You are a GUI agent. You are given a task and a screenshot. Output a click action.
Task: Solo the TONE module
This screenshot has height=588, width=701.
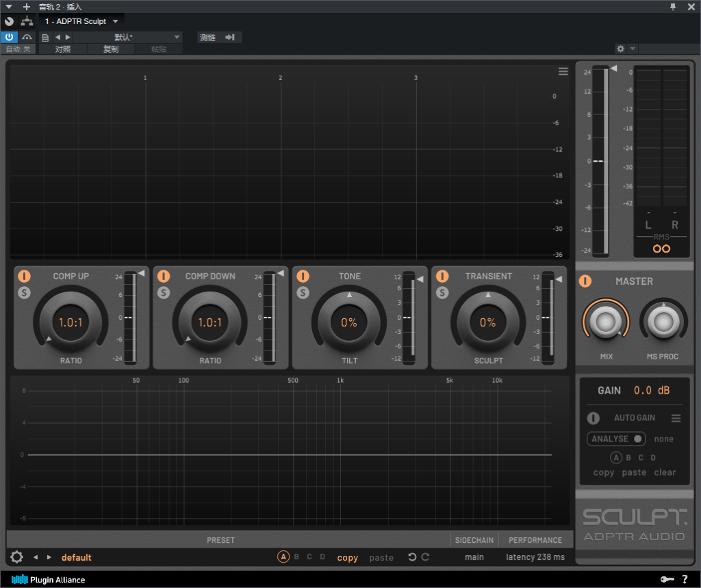pyautogui.click(x=303, y=293)
